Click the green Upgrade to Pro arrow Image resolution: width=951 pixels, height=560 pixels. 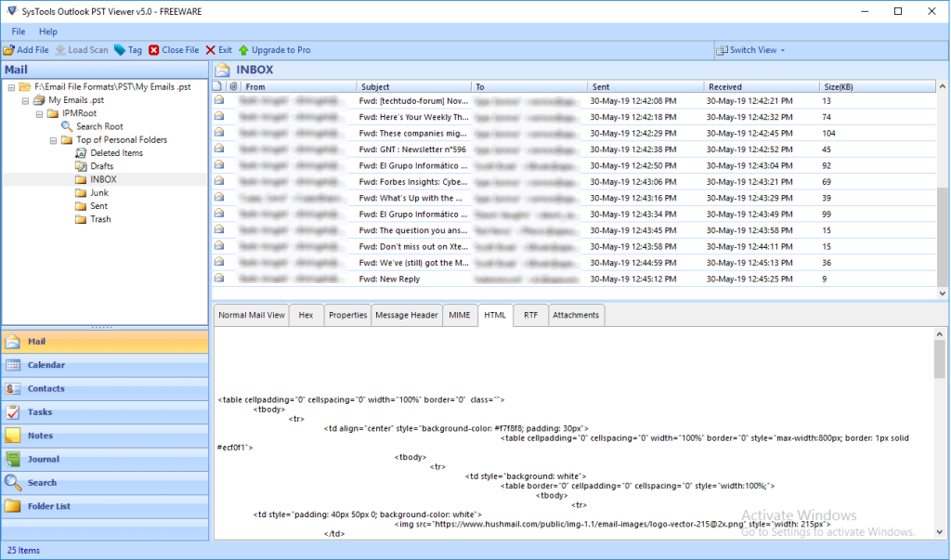tap(243, 50)
